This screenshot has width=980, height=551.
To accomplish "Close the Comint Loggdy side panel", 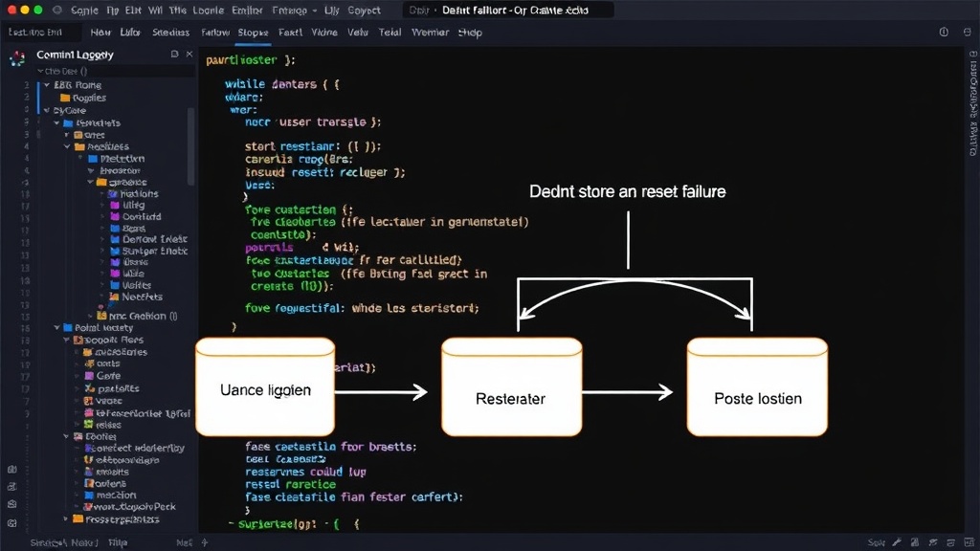I will (189, 55).
